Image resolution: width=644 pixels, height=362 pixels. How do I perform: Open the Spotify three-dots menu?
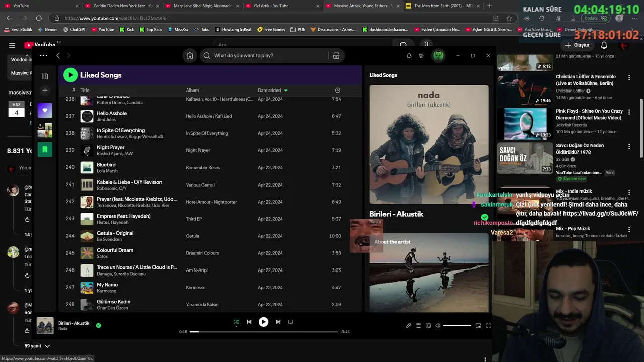44,56
